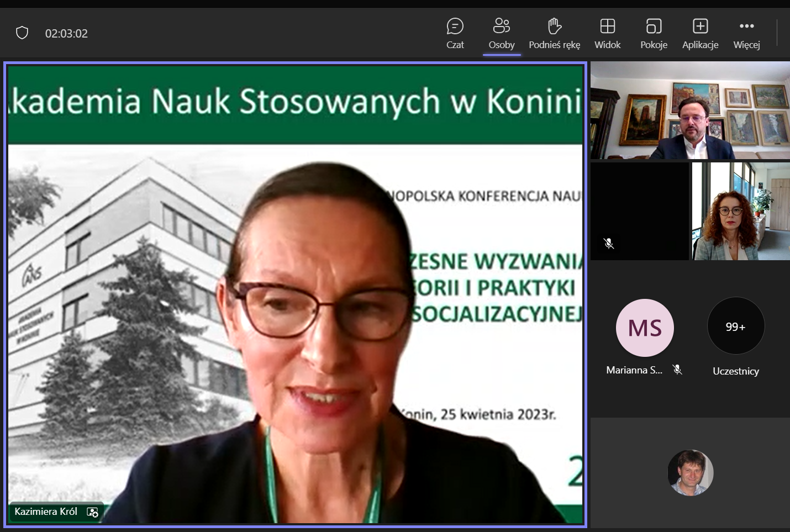The height and width of the screenshot is (532, 790).
Task: Open Pokoje breakout rooms
Action: click(x=654, y=33)
